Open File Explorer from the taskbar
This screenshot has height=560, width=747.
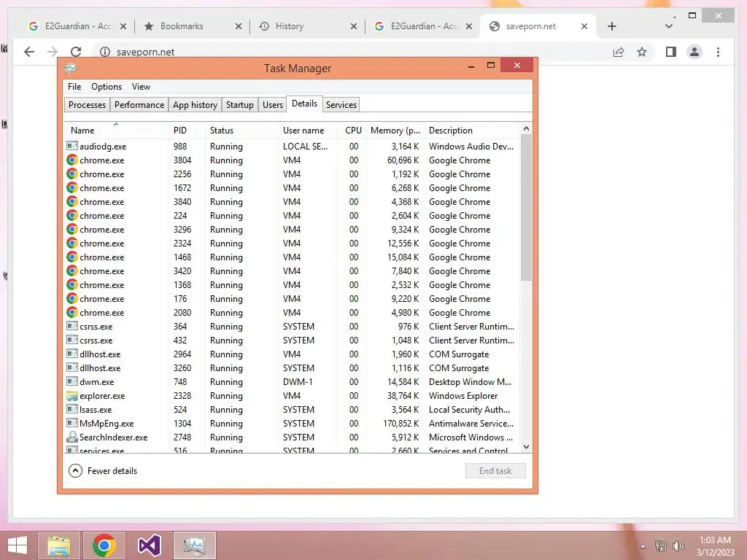(58, 545)
